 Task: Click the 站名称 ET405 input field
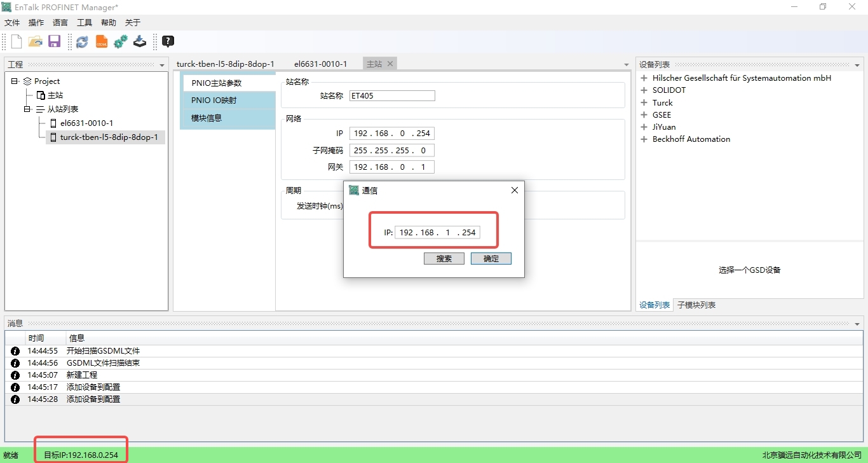pos(391,96)
